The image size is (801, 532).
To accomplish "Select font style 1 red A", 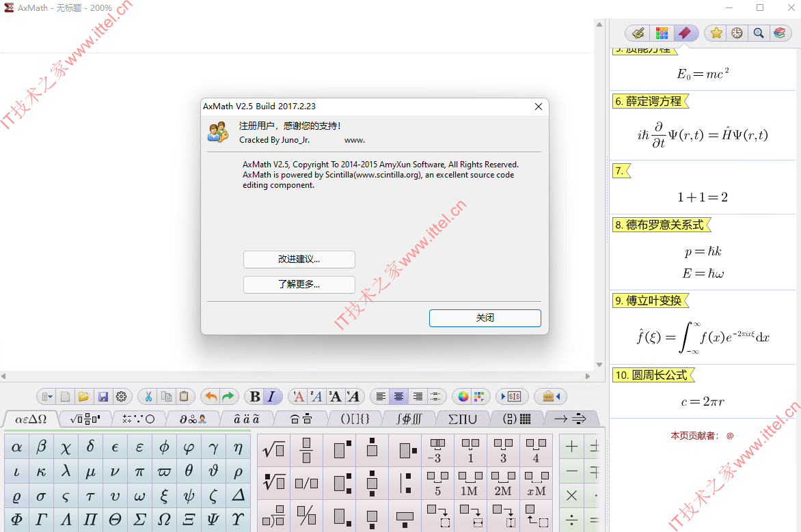I will coord(299,397).
